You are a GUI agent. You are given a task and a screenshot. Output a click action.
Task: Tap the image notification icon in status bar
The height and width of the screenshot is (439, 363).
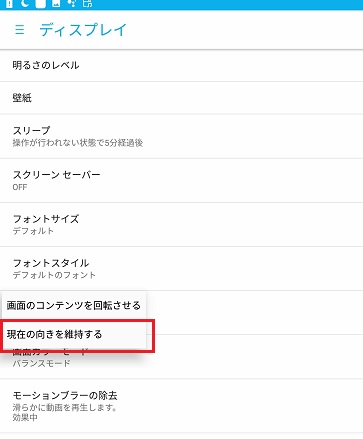[56, 3]
